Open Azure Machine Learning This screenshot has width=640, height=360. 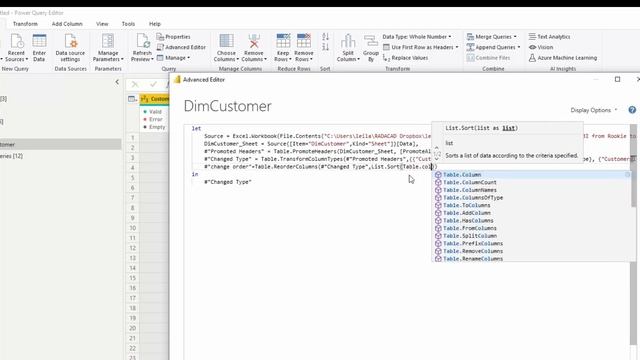(562, 58)
